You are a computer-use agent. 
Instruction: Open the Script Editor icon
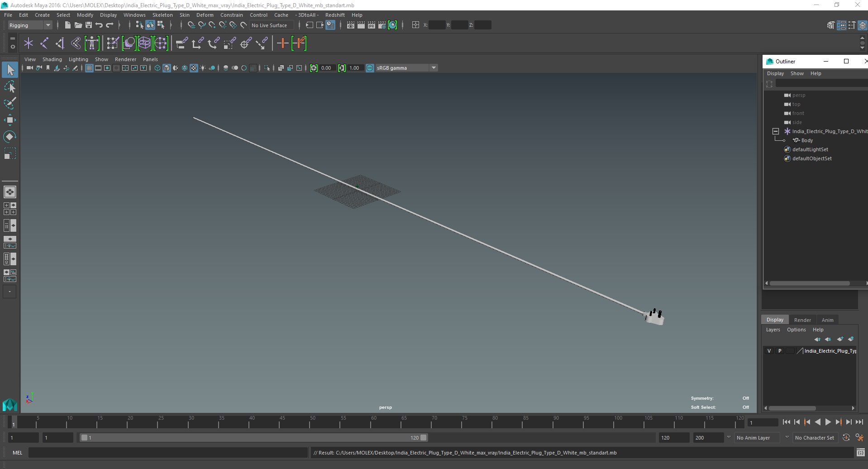click(x=861, y=453)
